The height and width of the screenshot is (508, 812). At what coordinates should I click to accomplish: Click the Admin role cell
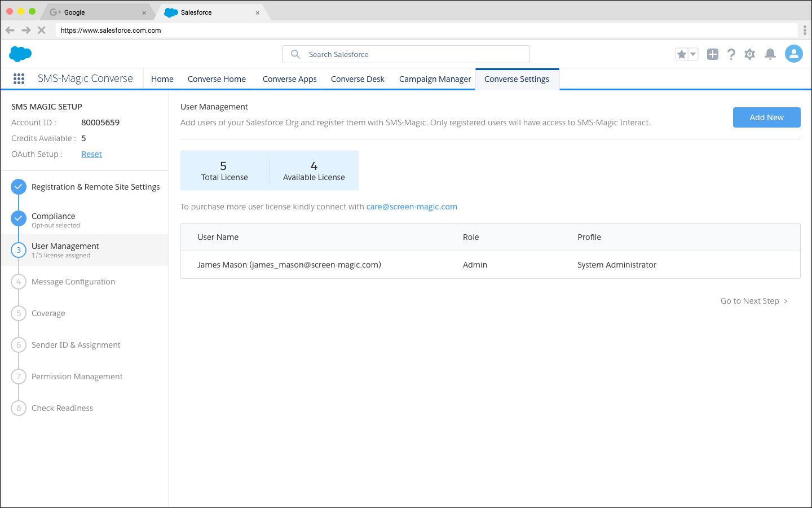(x=475, y=265)
